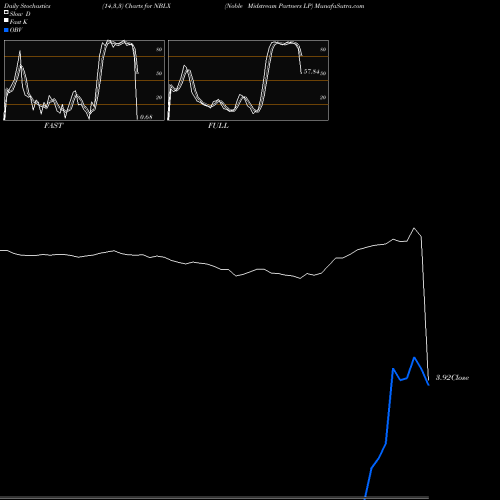Screen dimensions: 500x500
Task: Click the price line's highest peak
Action: click(x=414, y=228)
